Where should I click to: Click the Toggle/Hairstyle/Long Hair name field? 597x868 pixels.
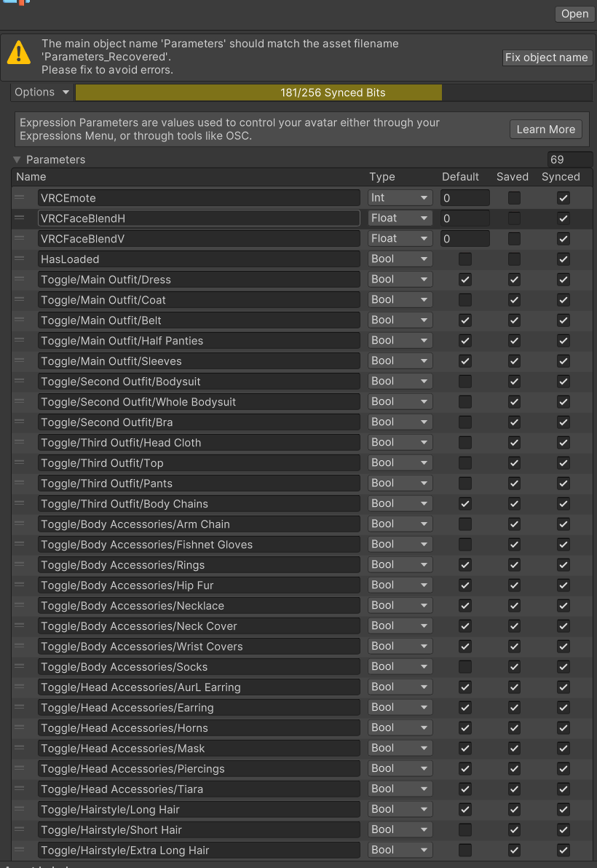(199, 809)
